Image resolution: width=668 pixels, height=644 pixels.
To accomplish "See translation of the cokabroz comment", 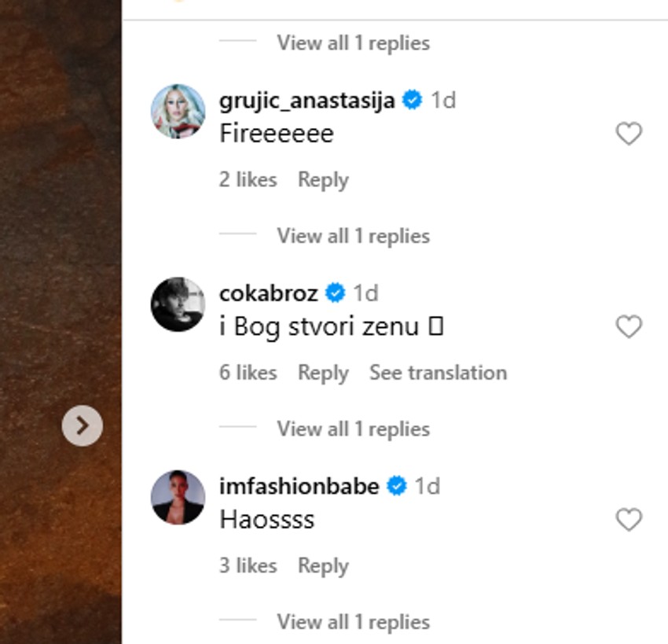I will [438, 373].
